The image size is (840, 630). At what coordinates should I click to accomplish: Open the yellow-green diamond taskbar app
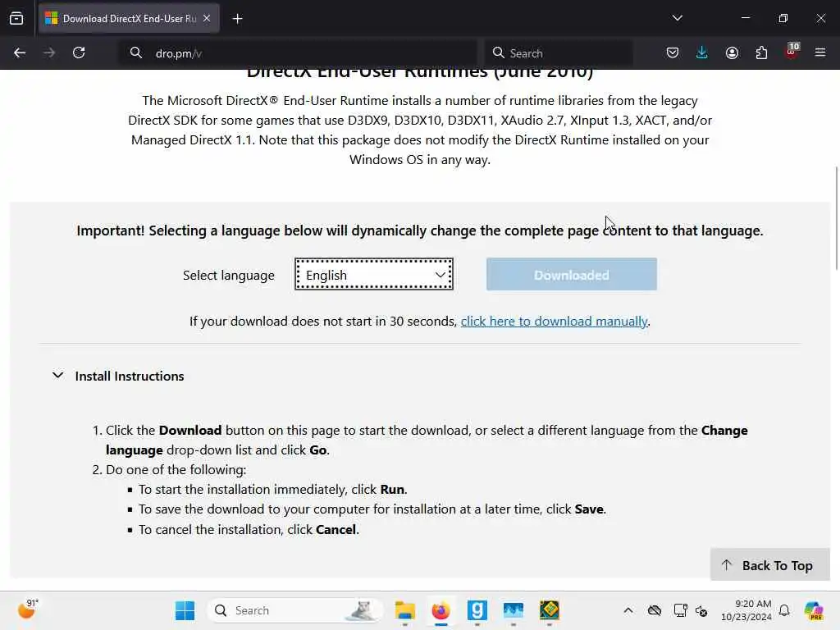[549, 610]
